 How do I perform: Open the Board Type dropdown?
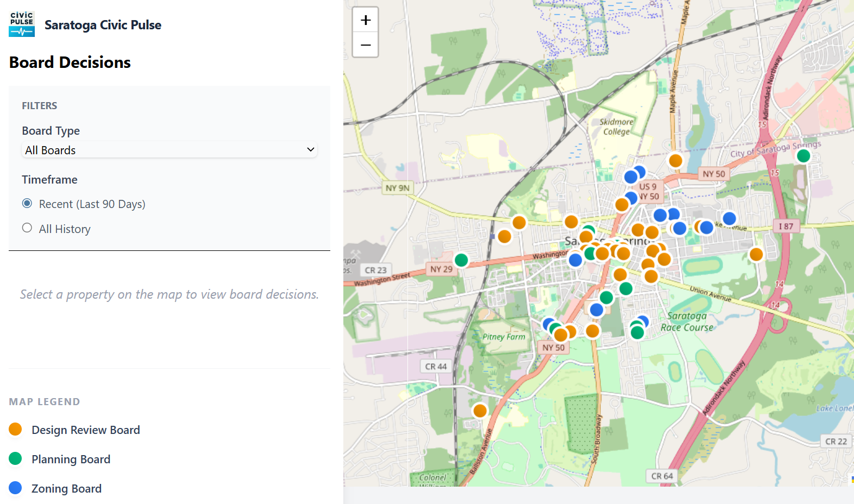tap(169, 150)
